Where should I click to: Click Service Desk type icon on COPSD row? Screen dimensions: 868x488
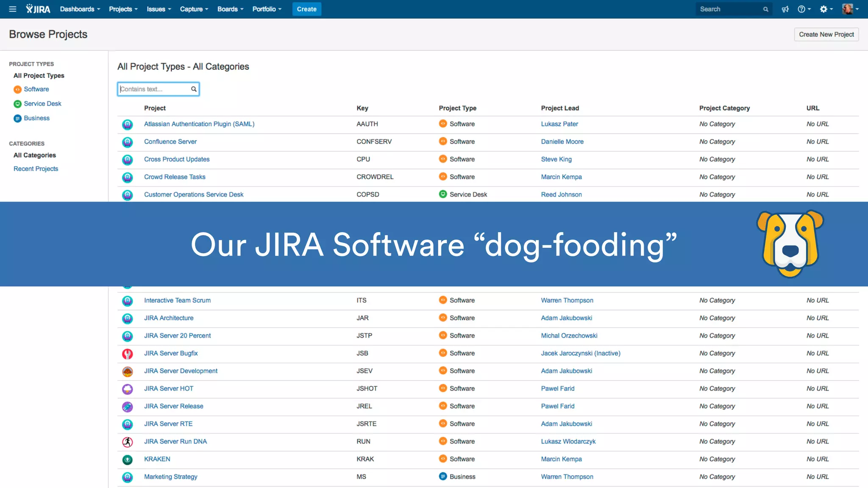click(443, 194)
